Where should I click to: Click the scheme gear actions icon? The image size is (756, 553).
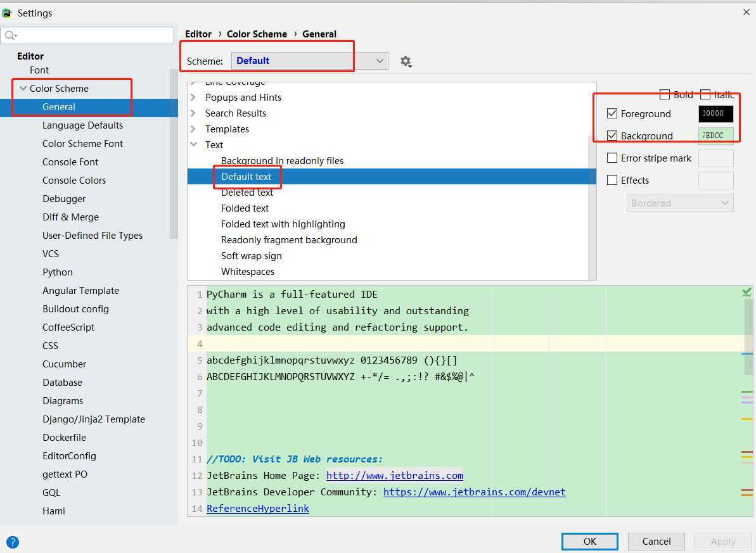tap(406, 61)
